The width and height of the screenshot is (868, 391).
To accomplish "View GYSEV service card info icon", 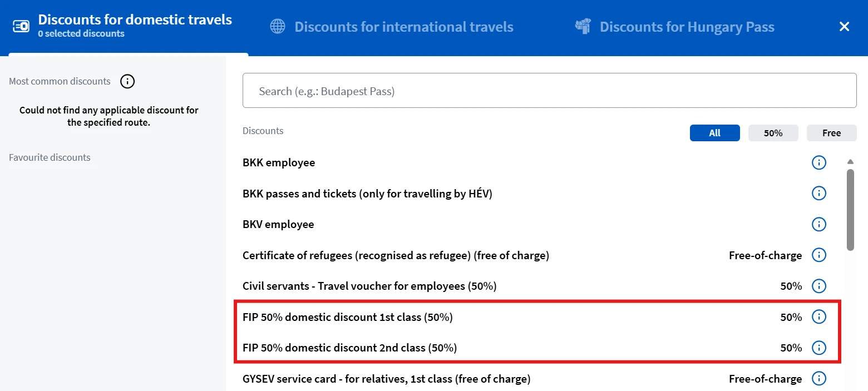I will point(818,379).
